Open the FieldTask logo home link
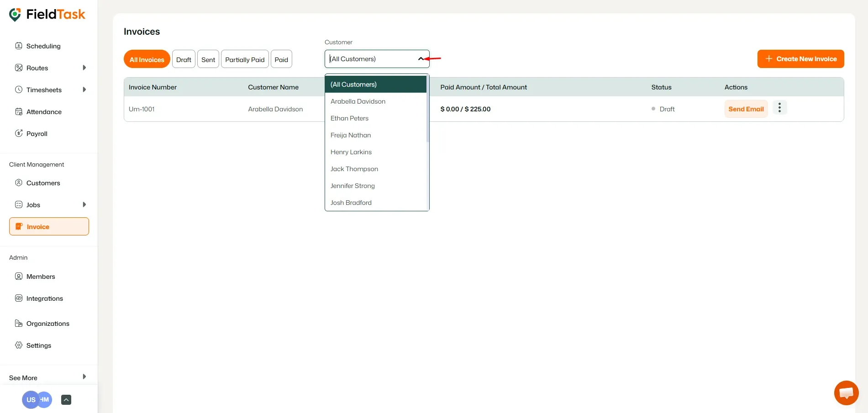The height and width of the screenshot is (413, 868). click(x=47, y=14)
